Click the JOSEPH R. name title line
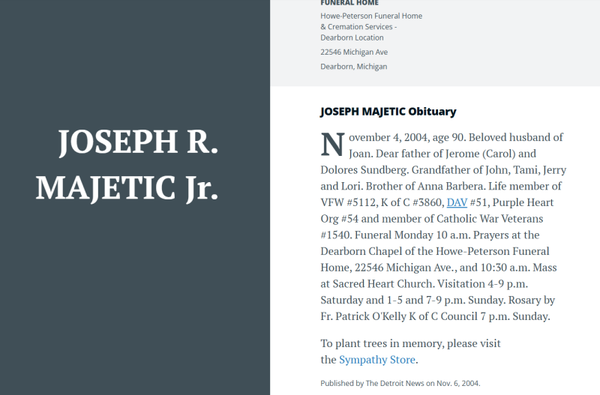 pyautogui.click(x=138, y=142)
